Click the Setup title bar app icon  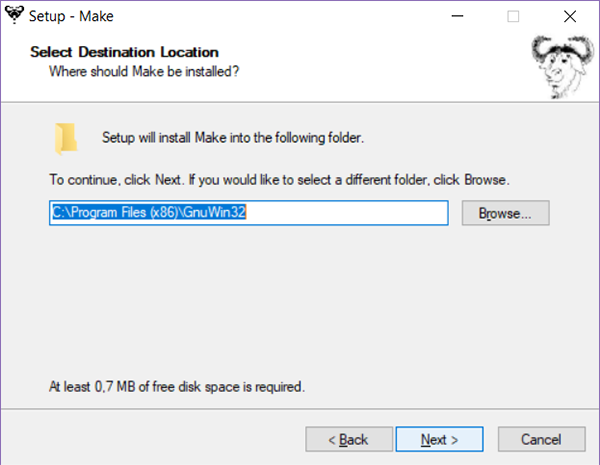[14, 16]
